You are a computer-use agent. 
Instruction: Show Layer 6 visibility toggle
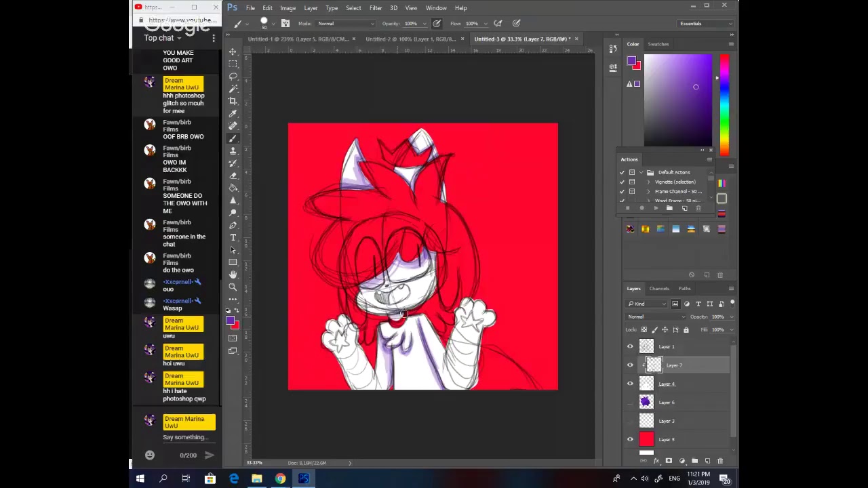[630, 403]
